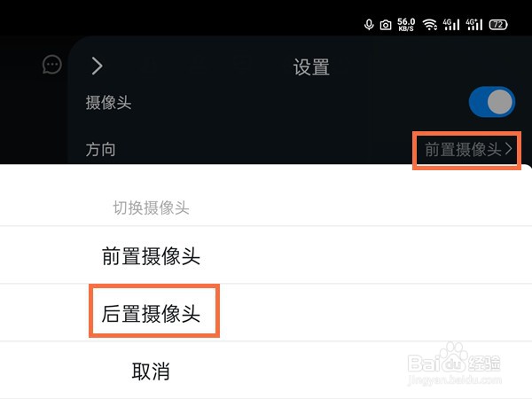The width and height of the screenshot is (532, 399).
Task: Click the chevron after 前置摄像头
Action: click(508, 149)
